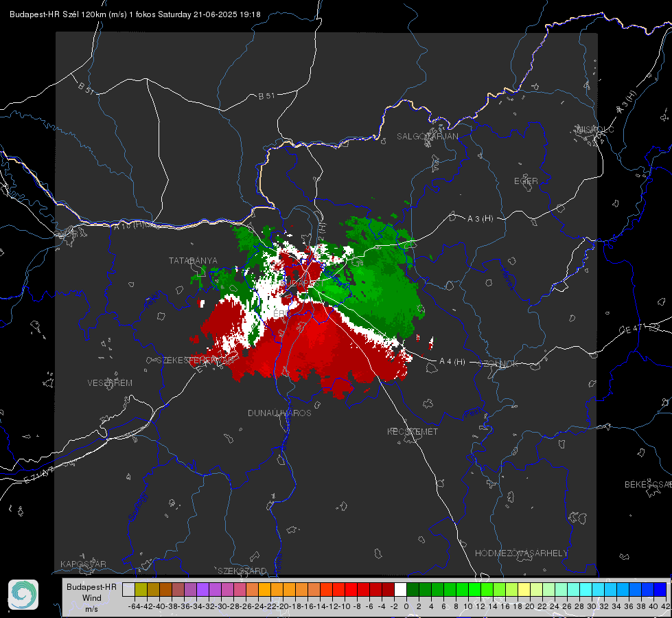Viewport: 672px width, 618px height.
Task: Select the grey swatch left of -64
Action: pyautogui.click(x=128, y=590)
